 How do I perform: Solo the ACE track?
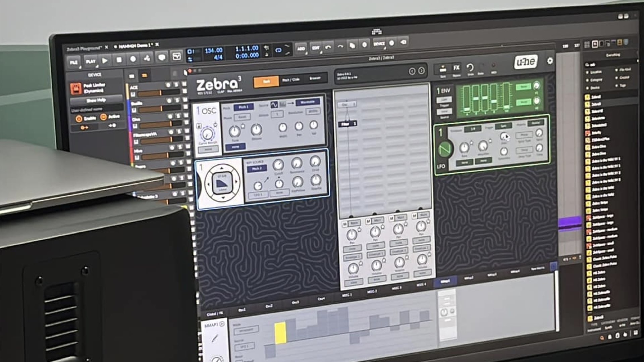pos(176,85)
